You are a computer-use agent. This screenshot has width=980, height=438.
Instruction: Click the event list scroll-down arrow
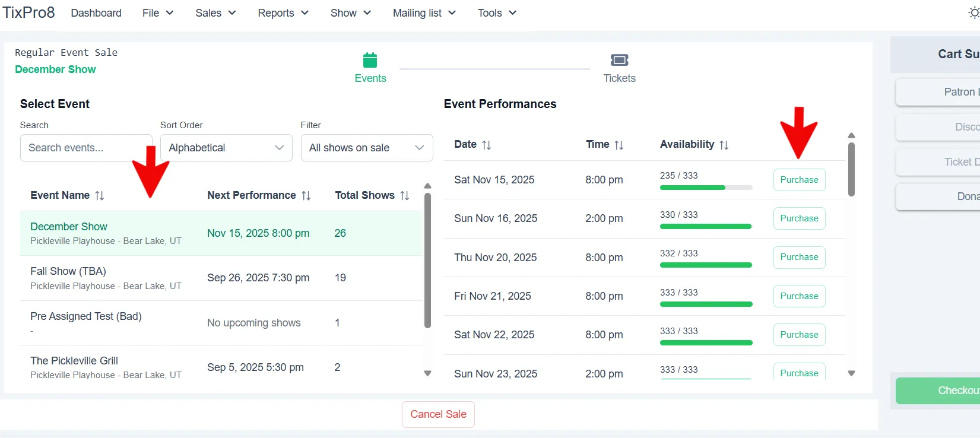(x=427, y=373)
